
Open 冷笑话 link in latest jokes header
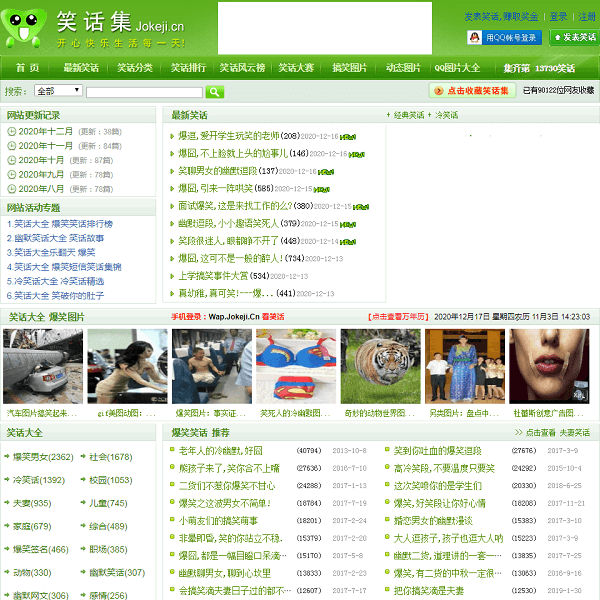pos(446,115)
